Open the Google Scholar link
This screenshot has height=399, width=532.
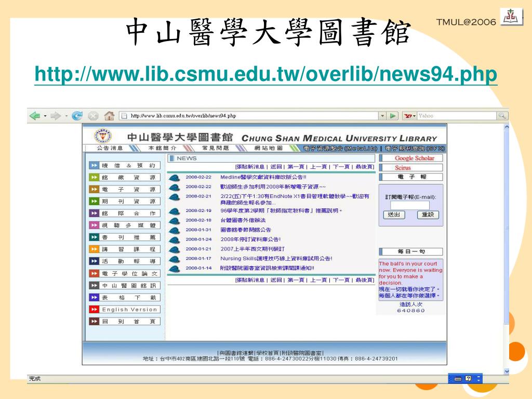(414, 158)
